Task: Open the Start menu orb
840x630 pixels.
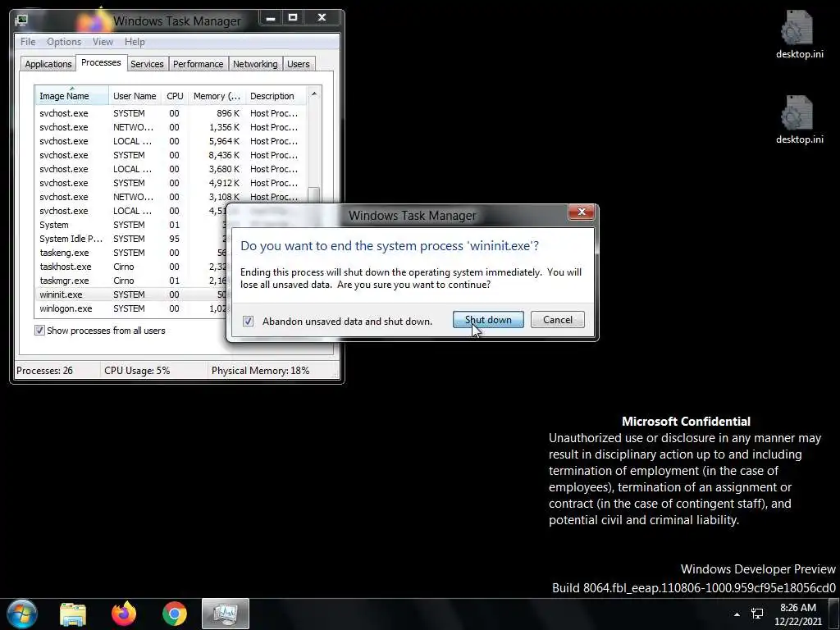Action: pyautogui.click(x=22, y=614)
